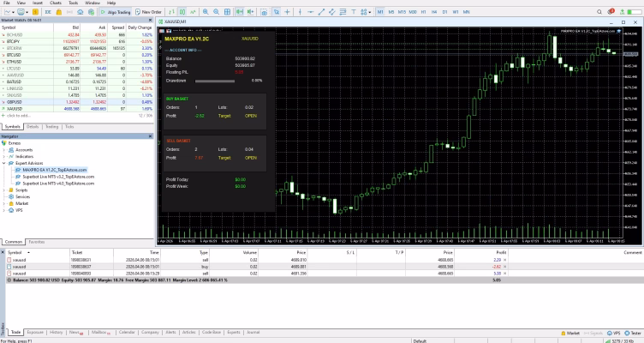
Task: Switch to the History tab
Action: point(56,331)
